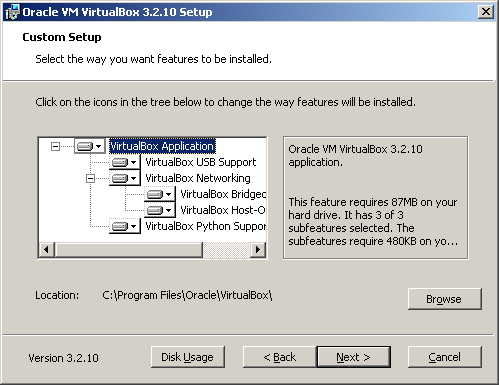The image size is (499, 385).
Task: Cancel the VirtualBox setup
Action: pos(445,357)
